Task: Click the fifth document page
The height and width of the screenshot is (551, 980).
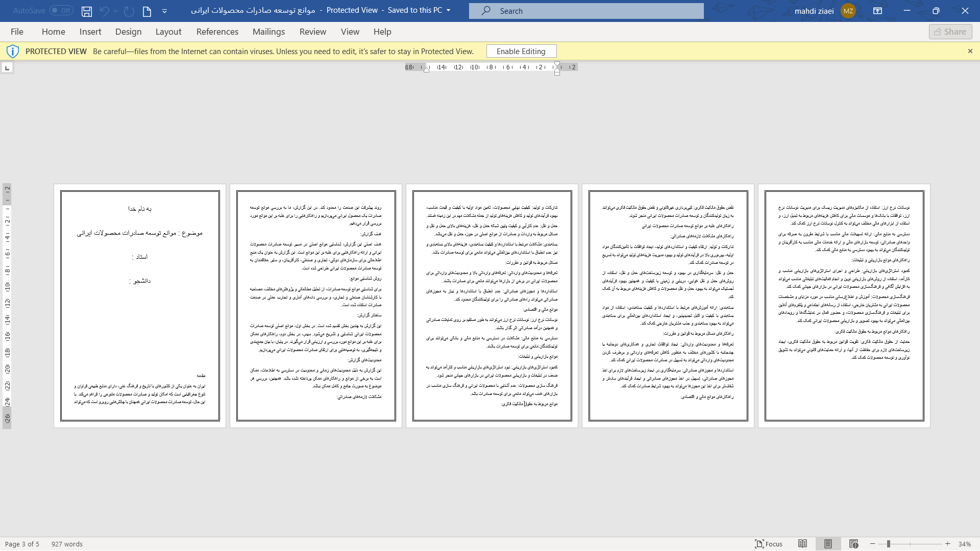Action: click(844, 306)
